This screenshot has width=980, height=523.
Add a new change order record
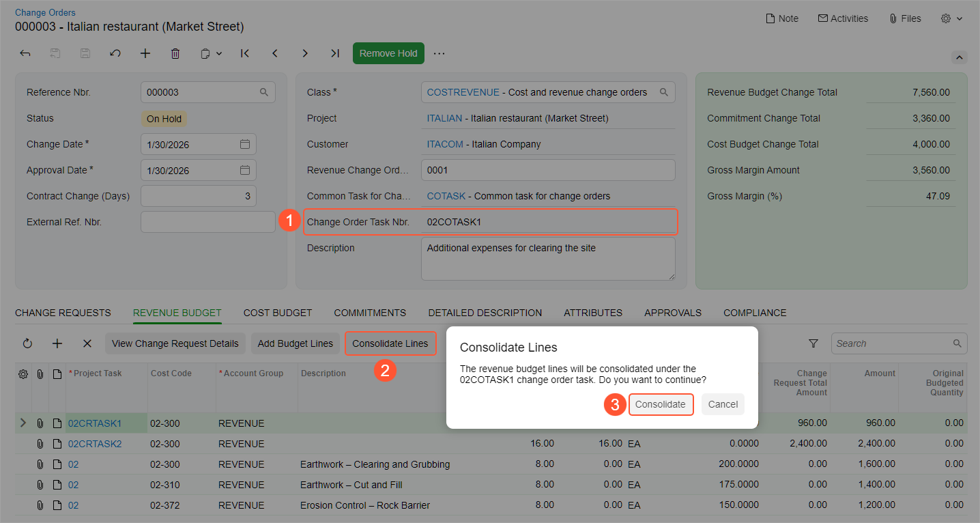pos(145,53)
